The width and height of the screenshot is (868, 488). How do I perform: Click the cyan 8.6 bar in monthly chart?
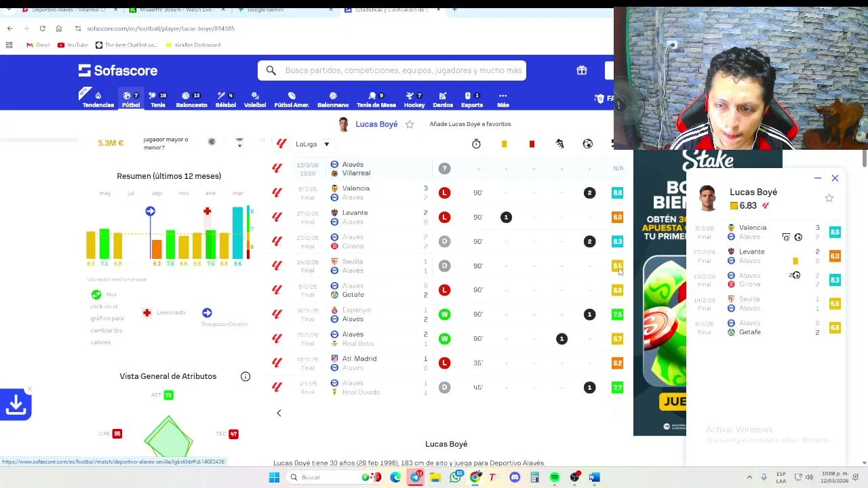coord(237,232)
